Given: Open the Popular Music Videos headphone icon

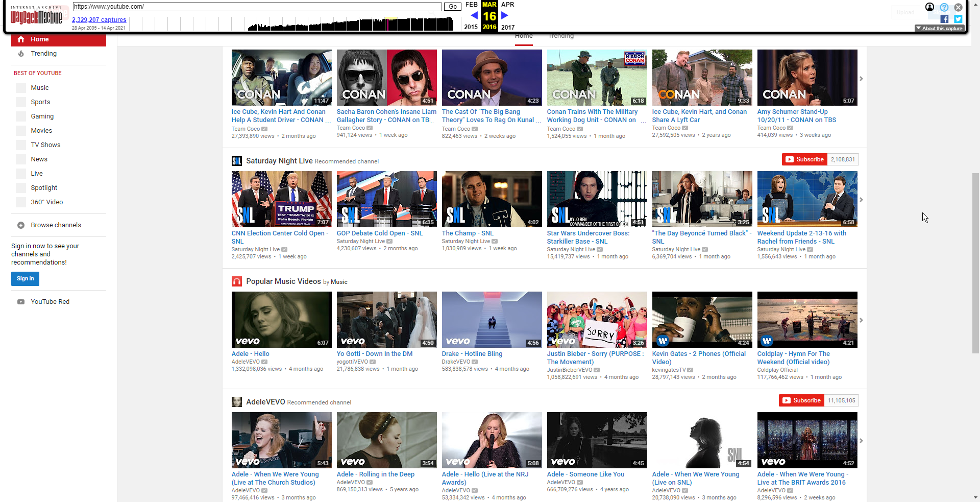Looking at the screenshot, I should (x=237, y=281).
